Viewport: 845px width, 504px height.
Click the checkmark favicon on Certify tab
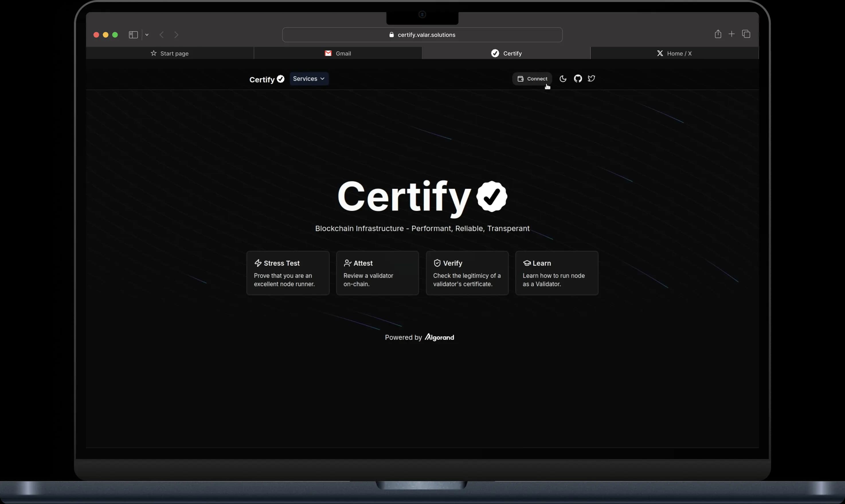tap(495, 53)
